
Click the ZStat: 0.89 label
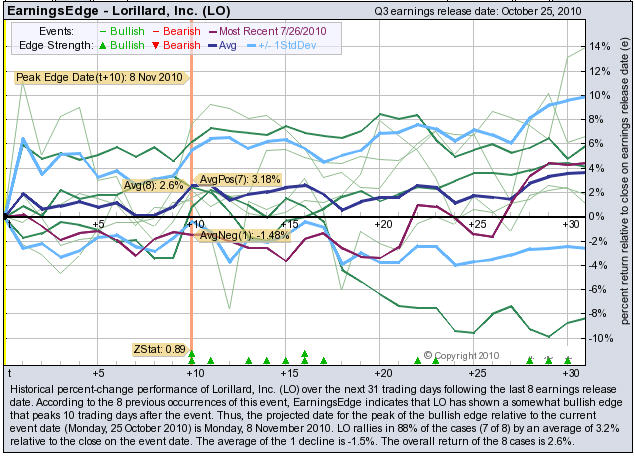coord(159,349)
